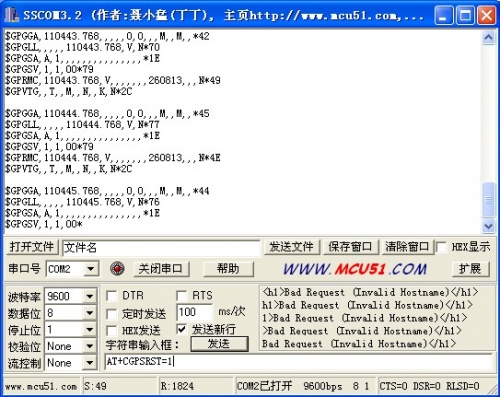Open the 停止位 1 stop bits dropdown
The image size is (500, 397).
pos(89,330)
